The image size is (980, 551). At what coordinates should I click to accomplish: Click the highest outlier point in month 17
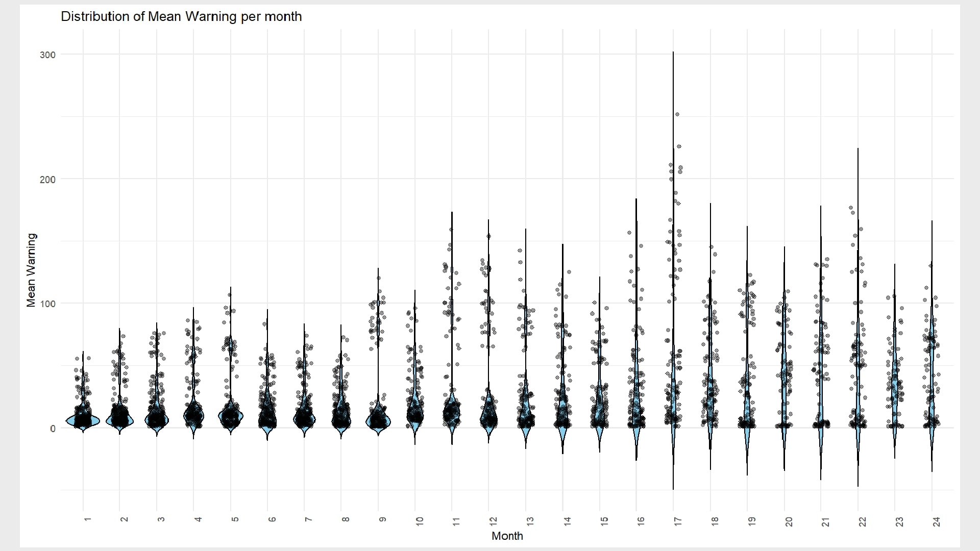click(677, 114)
